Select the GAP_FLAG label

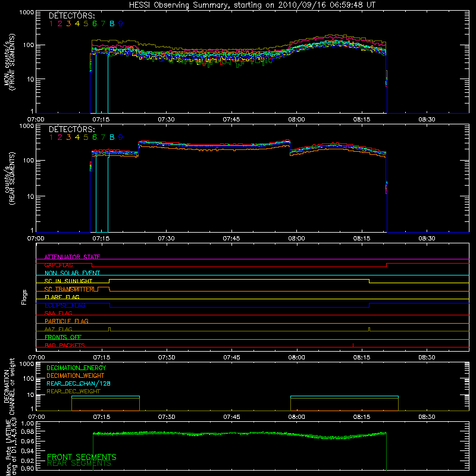[x=58, y=265]
